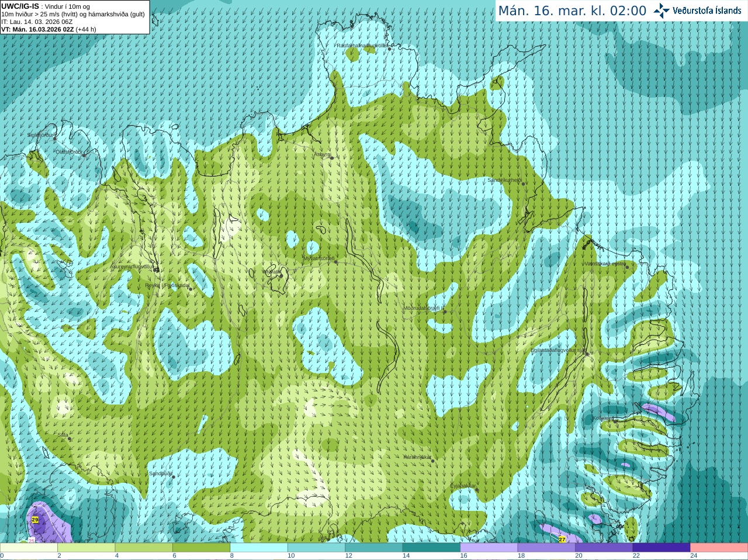Select the Ólafsfjörður station label
Screen dimensions: 748x560
69,152
